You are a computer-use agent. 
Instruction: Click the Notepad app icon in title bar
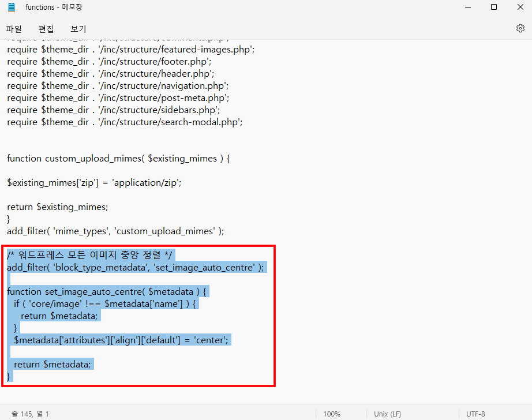(x=12, y=7)
